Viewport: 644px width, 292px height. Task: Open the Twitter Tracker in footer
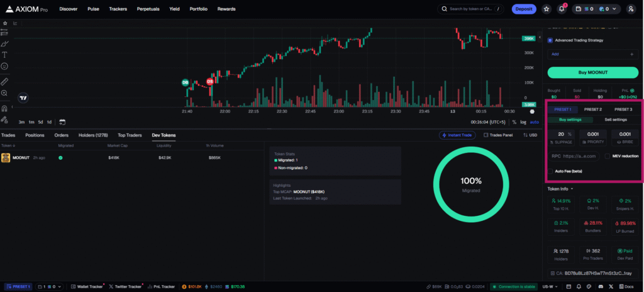point(125,286)
